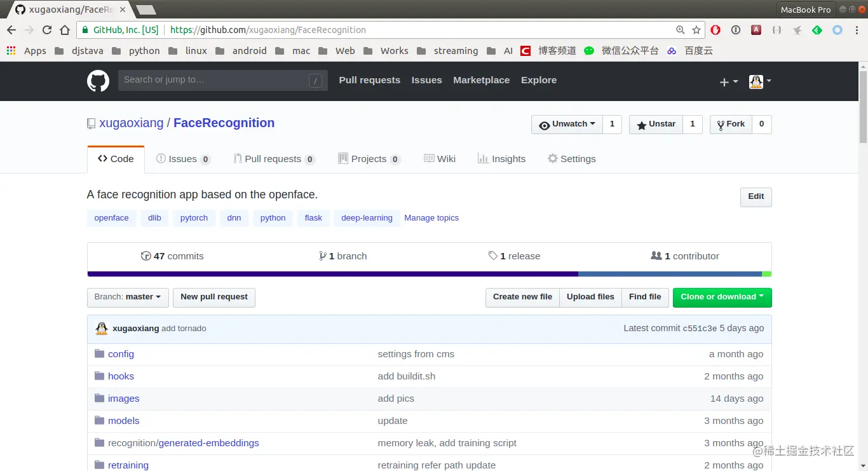Open the Clone or download dropdown

(x=722, y=297)
